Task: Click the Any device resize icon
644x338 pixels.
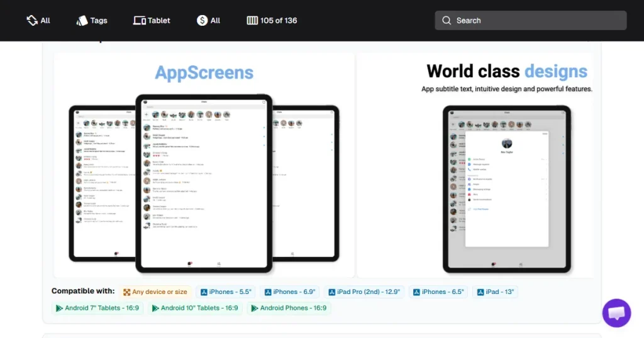Action: (x=127, y=292)
